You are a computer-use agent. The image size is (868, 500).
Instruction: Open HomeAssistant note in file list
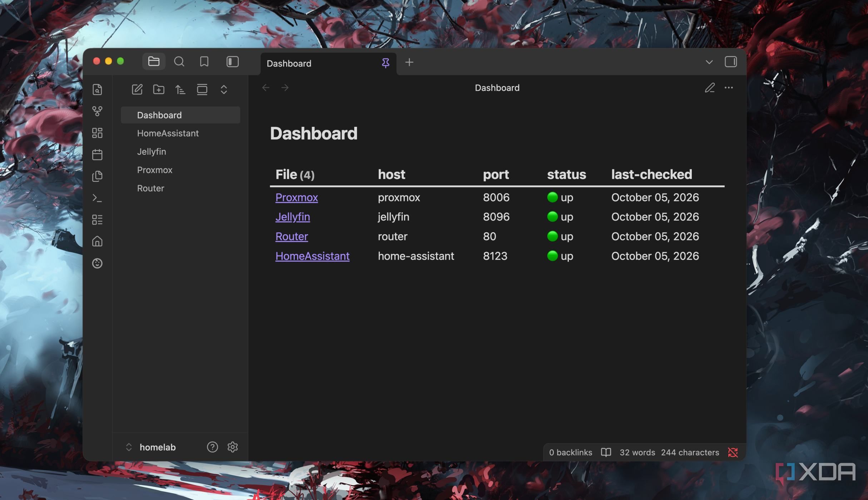[x=180, y=133]
